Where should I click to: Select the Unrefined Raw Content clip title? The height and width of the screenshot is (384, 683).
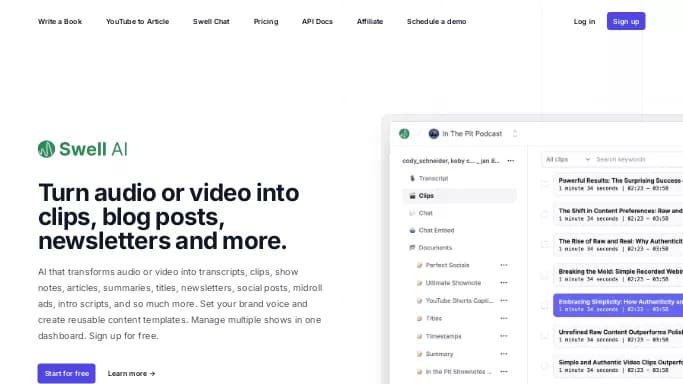click(x=620, y=332)
